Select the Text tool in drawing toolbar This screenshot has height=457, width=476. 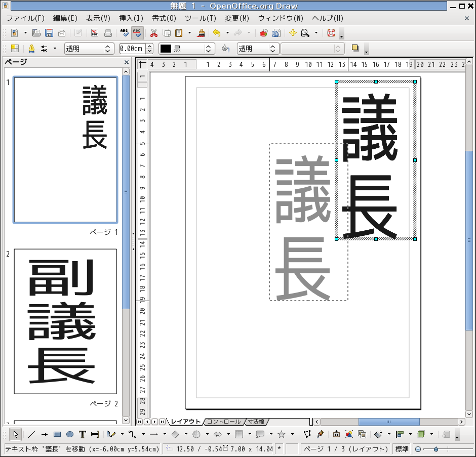[83, 434]
